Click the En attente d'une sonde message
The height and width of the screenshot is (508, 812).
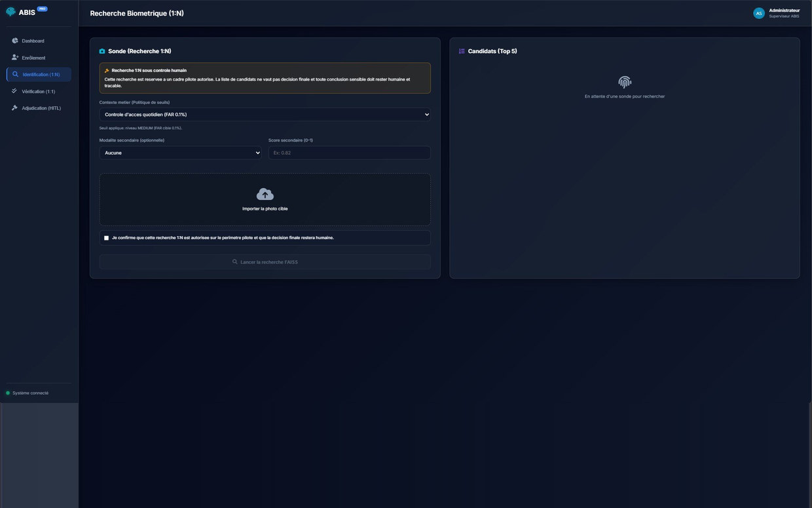coord(625,96)
